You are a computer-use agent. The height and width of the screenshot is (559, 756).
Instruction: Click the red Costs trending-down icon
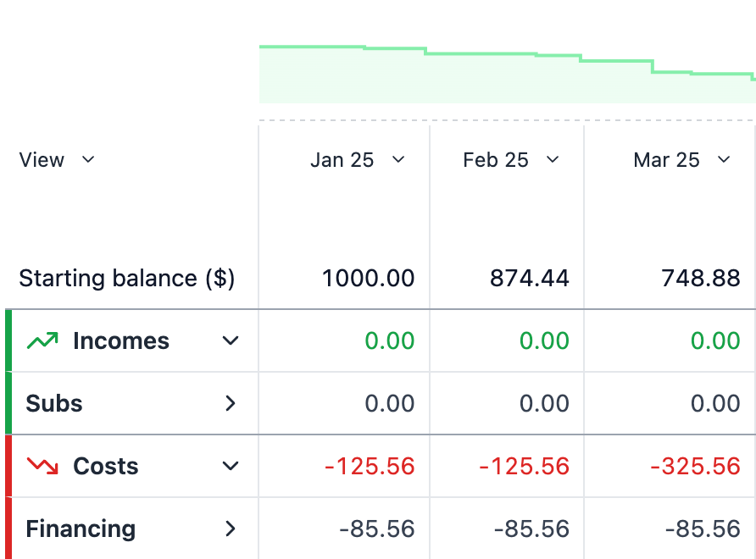(x=42, y=467)
